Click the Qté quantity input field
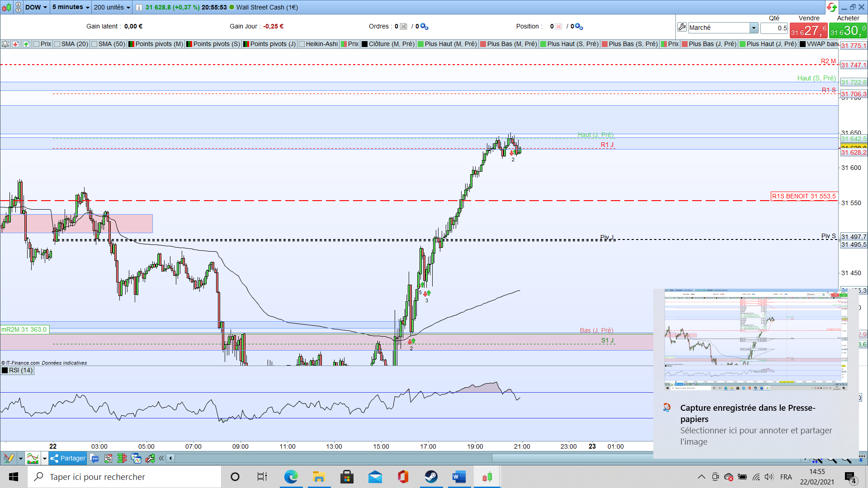 pyautogui.click(x=774, y=28)
